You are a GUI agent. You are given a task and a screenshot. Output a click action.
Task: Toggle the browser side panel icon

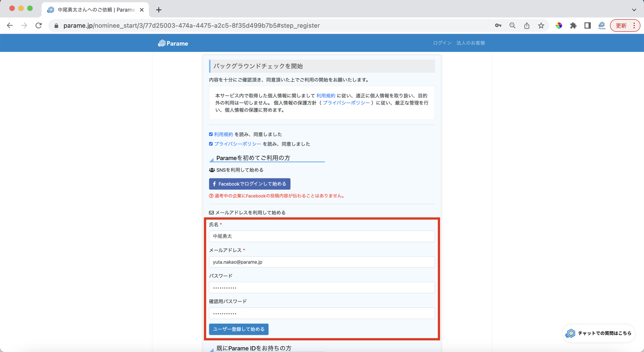(x=588, y=25)
